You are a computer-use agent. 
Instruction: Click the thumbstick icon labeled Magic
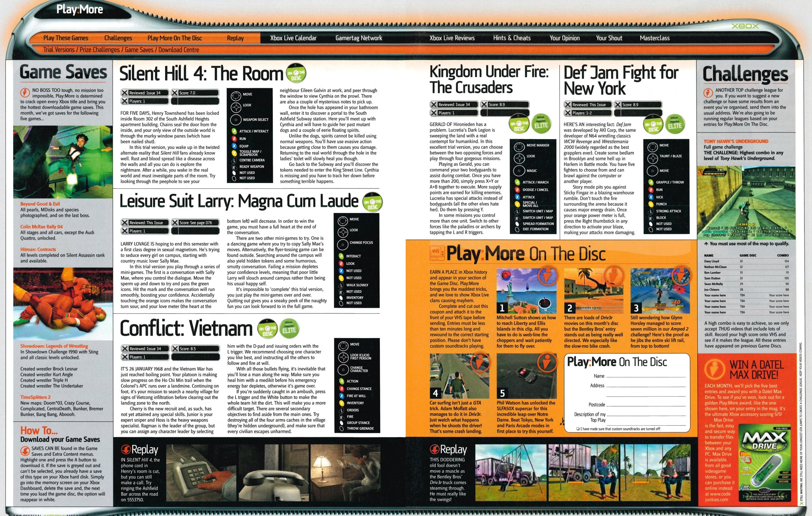[519, 170]
